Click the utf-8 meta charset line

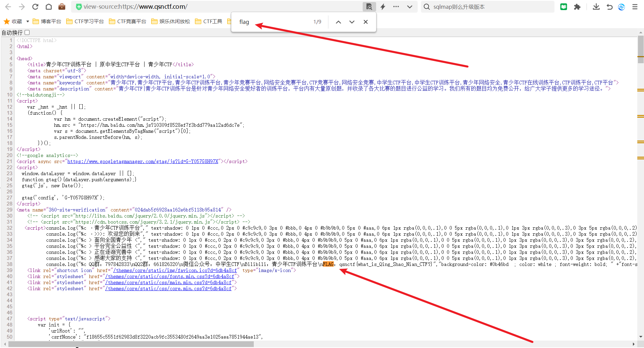pos(57,71)
